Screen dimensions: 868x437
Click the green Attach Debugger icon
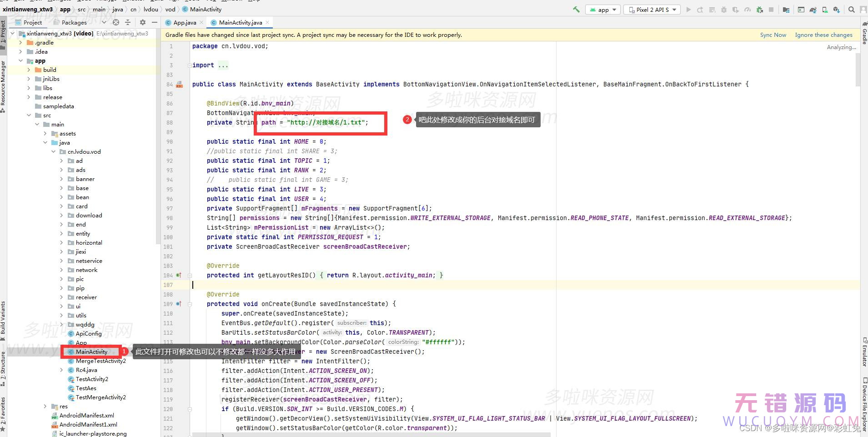click(x=759, y=10)
